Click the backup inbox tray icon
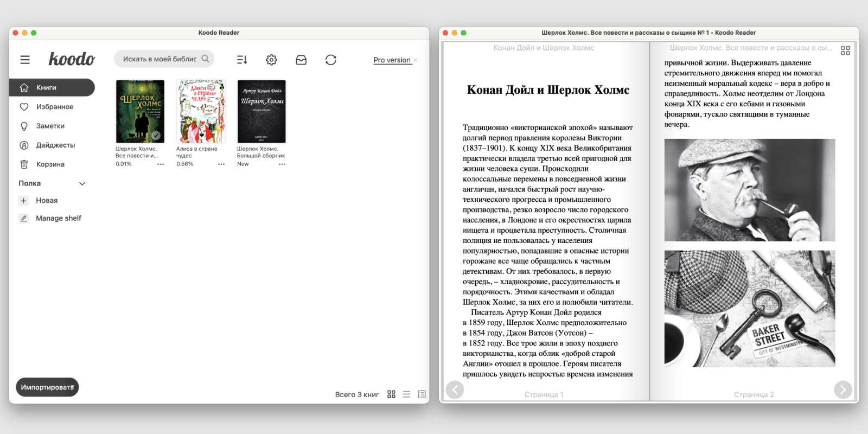Image resolution: width=868 pixels, height=434 pixels. (x=301, y=60)
